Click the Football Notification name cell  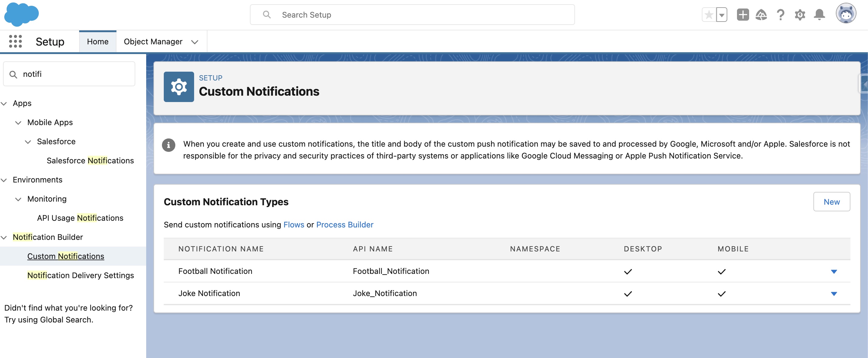pyautogui.click(x=215, y=271)
